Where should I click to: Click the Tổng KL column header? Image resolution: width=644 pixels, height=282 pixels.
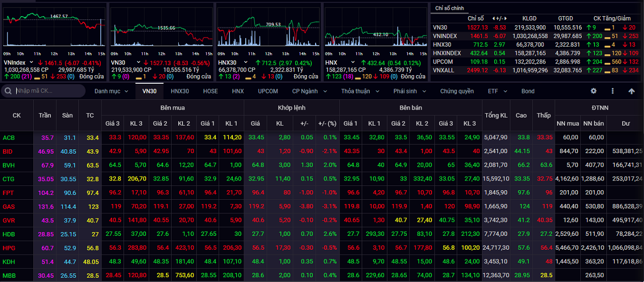click(496, 115)
